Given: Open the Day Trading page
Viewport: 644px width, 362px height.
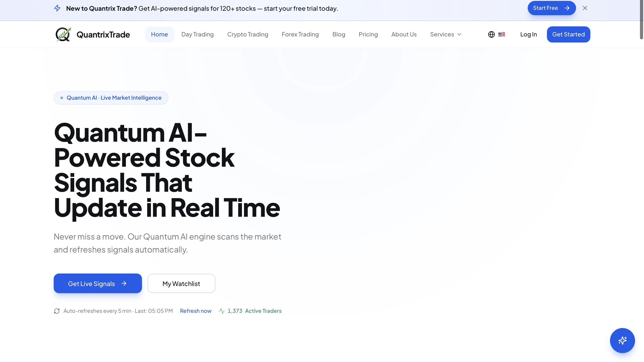Looking at the screenshot, I should point(197,34).
